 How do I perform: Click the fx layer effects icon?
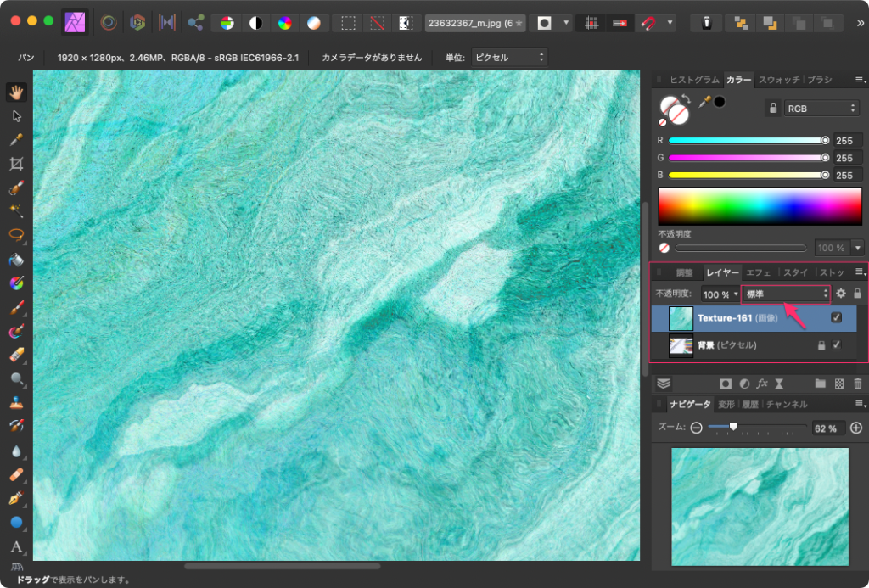[762, 384]
